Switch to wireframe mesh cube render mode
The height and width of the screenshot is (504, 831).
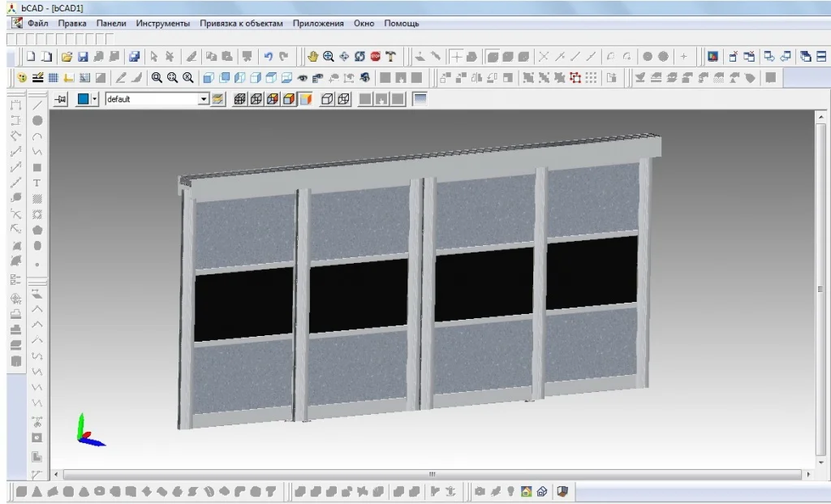[240, 99]
